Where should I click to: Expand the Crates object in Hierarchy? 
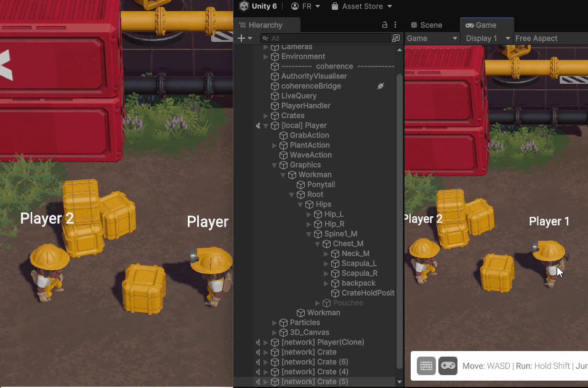tap(266, 116)
